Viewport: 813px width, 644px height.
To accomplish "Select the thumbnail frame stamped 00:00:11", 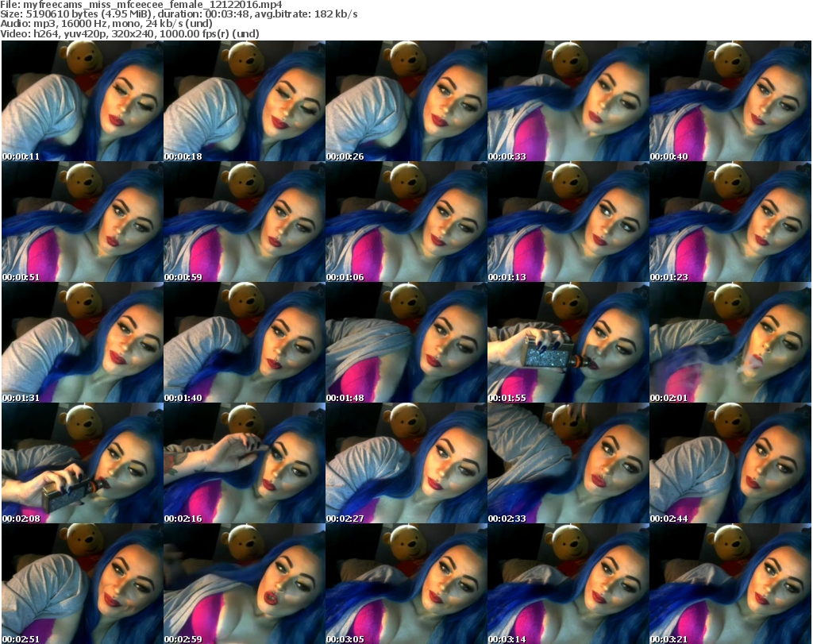I will [83, 101].
